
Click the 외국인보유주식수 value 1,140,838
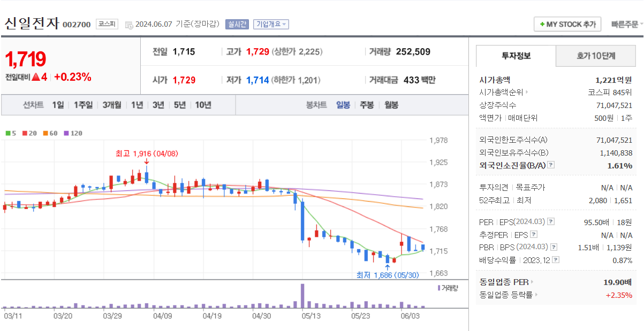pos(616,152)
